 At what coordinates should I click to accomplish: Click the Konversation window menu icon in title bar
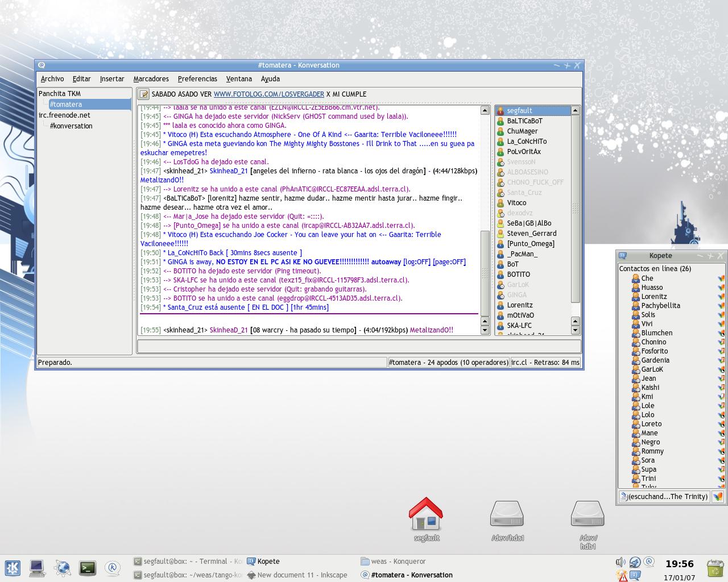coord(42,65)
